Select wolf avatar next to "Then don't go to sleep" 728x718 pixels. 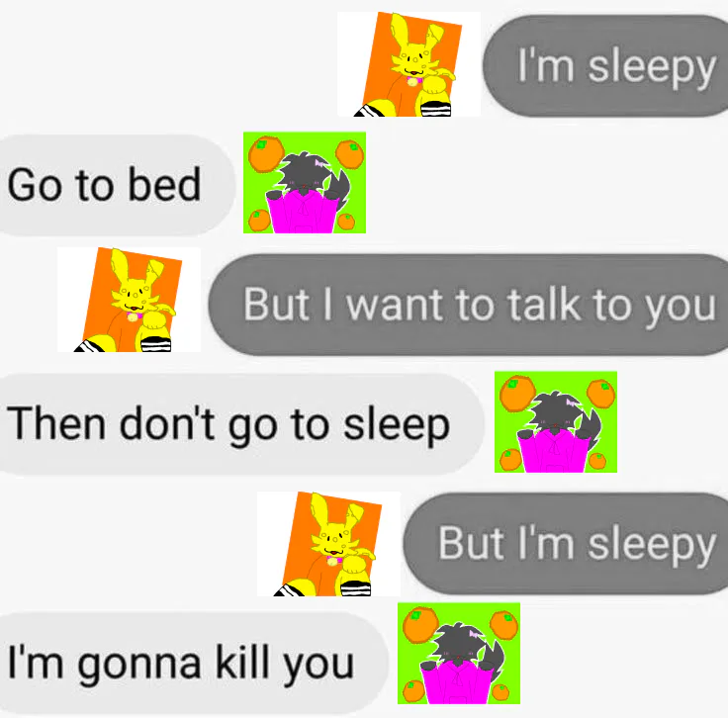pyautogui.click(x=556, y=422)
